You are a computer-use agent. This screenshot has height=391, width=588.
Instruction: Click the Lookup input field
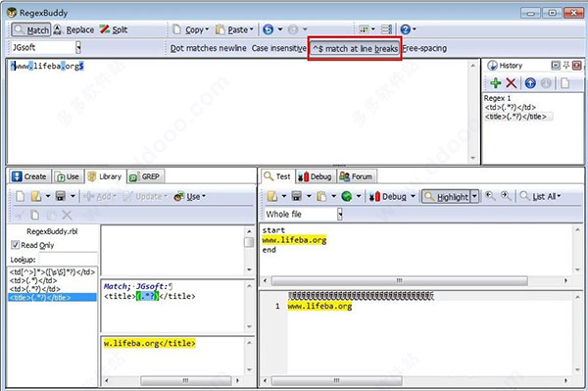coord(68,260)
